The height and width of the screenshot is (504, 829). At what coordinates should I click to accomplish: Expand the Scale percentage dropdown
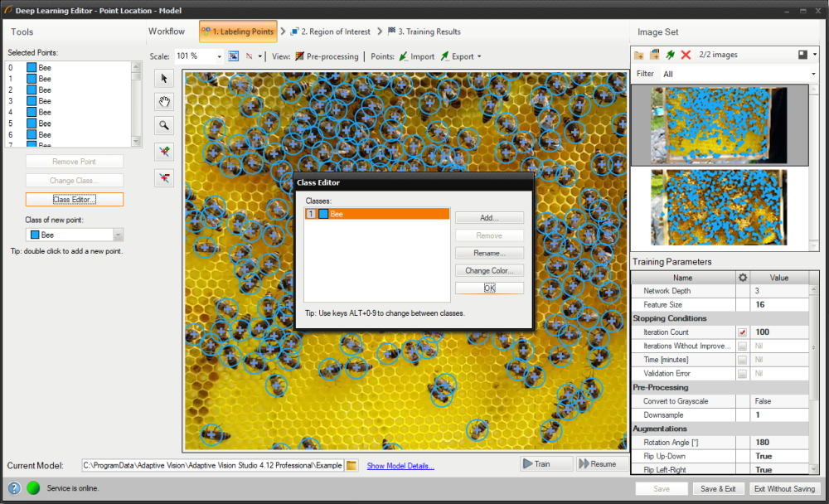[x=220, y=56]
